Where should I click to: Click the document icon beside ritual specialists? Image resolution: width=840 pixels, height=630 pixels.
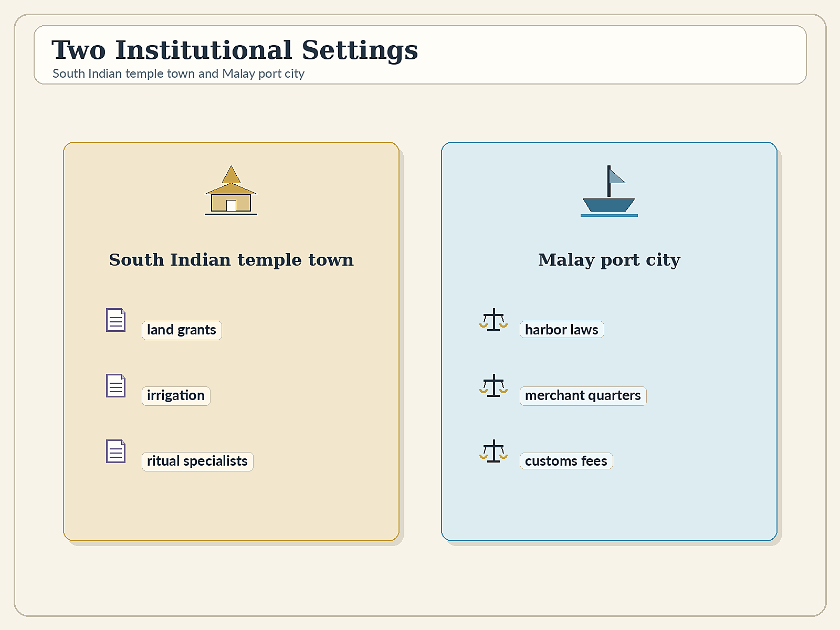click(115, 451)
